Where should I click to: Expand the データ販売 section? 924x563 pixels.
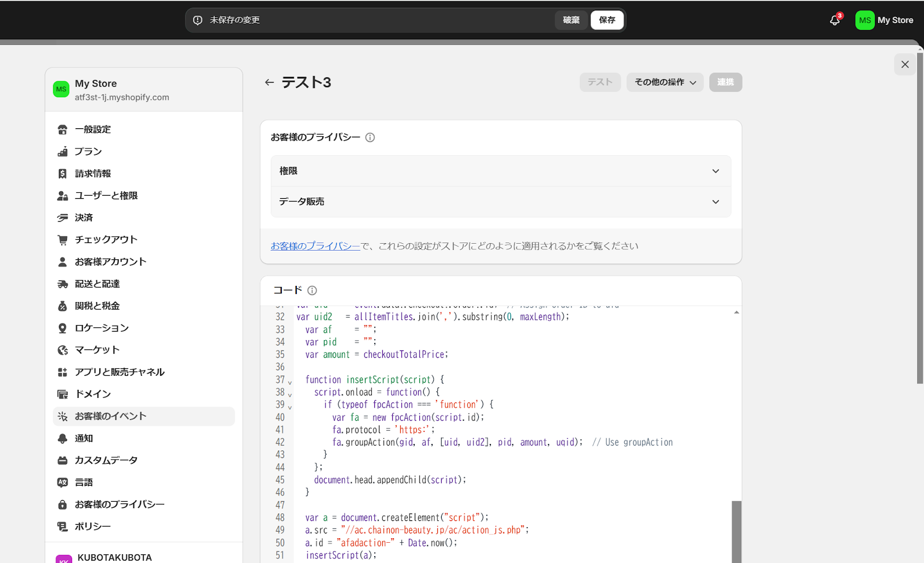pyautogui.click(x=501, y=202)
